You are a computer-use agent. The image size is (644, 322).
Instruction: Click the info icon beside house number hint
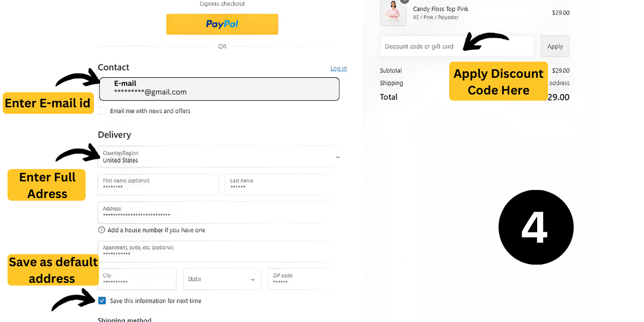pos(101,230)
